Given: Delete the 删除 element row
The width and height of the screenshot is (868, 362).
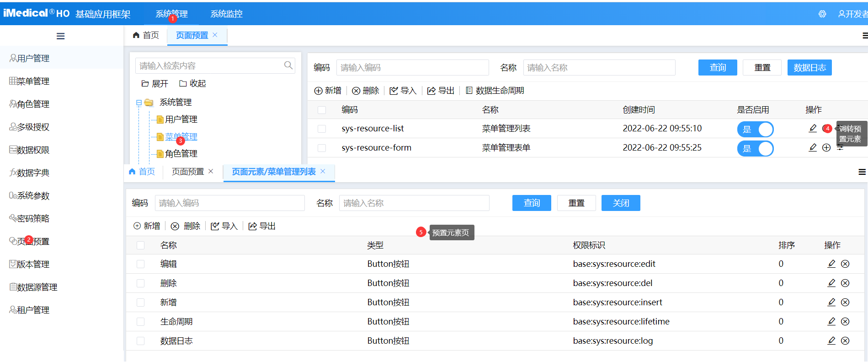Looking at the screenshot, I should (845, 283).
